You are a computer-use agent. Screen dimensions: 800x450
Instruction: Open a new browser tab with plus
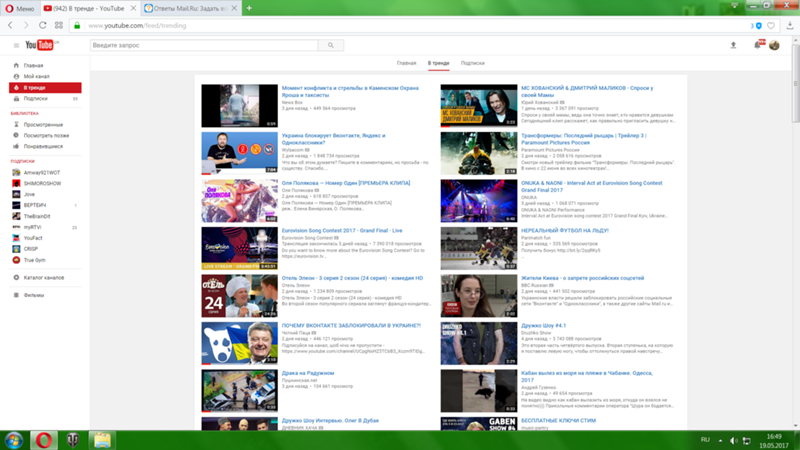[249, 8]
